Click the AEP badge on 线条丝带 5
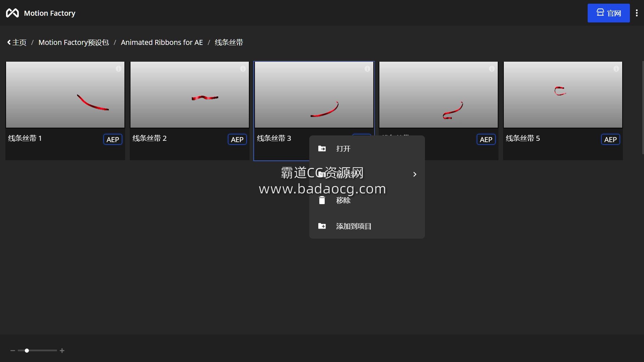The height and width of the screenshot is (362, 644). [x=610, y=139]
